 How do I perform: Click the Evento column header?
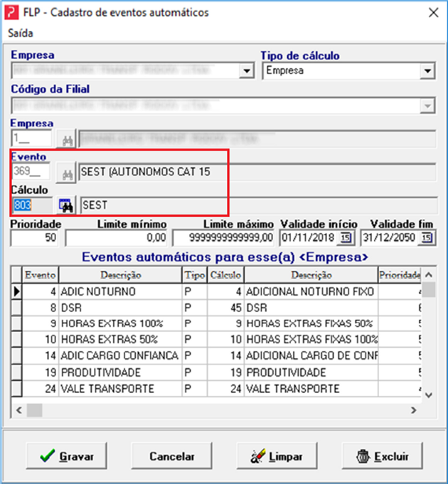[x=41, y=275]
